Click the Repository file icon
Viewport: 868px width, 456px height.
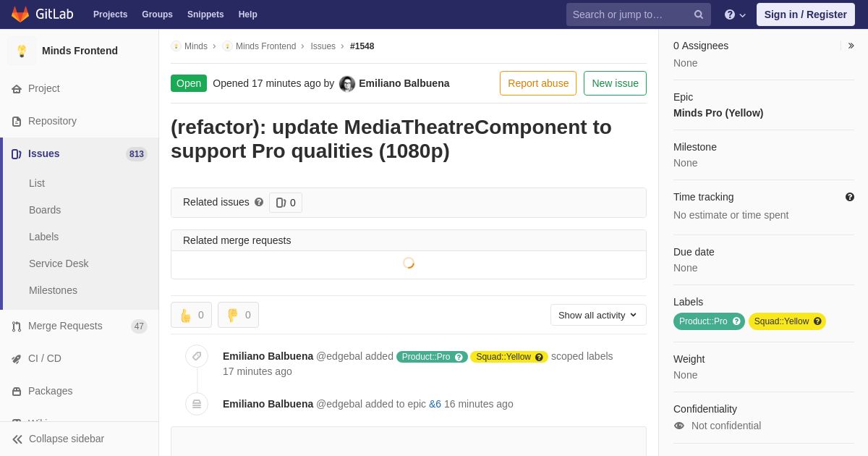(17, 121)
